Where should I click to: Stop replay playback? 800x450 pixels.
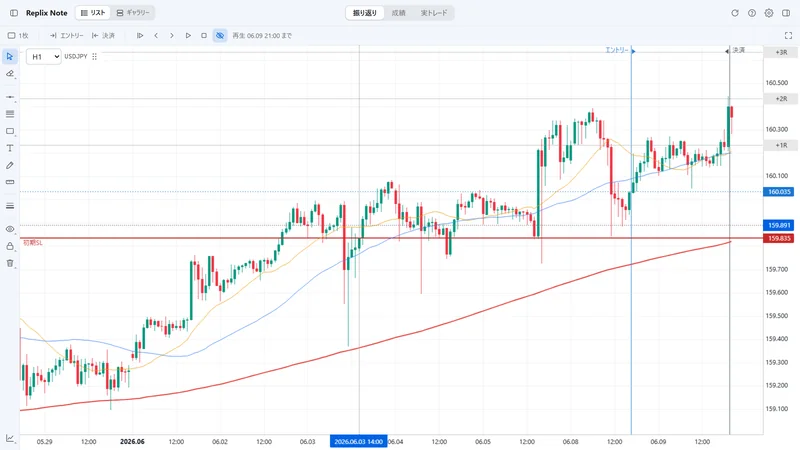(x=204, y=35)
